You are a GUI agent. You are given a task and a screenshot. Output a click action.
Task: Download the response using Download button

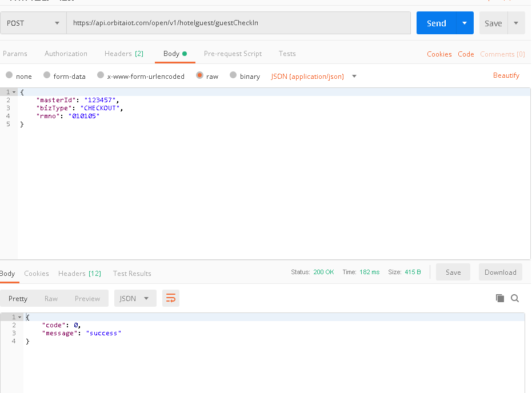[500, 272]
